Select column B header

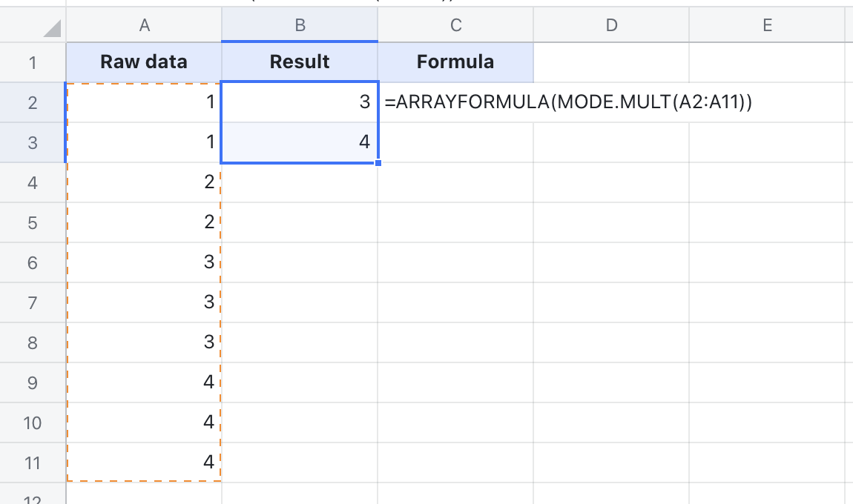pos(300,24)
